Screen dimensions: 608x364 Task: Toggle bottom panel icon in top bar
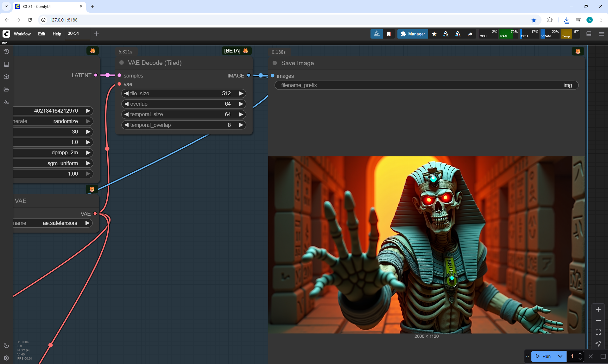coord(589,34)
